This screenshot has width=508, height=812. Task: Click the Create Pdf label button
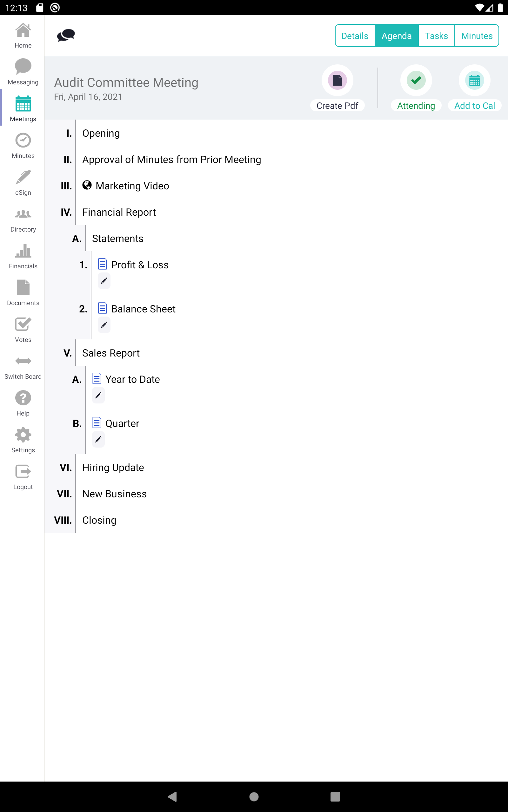[x=337, y=106]
